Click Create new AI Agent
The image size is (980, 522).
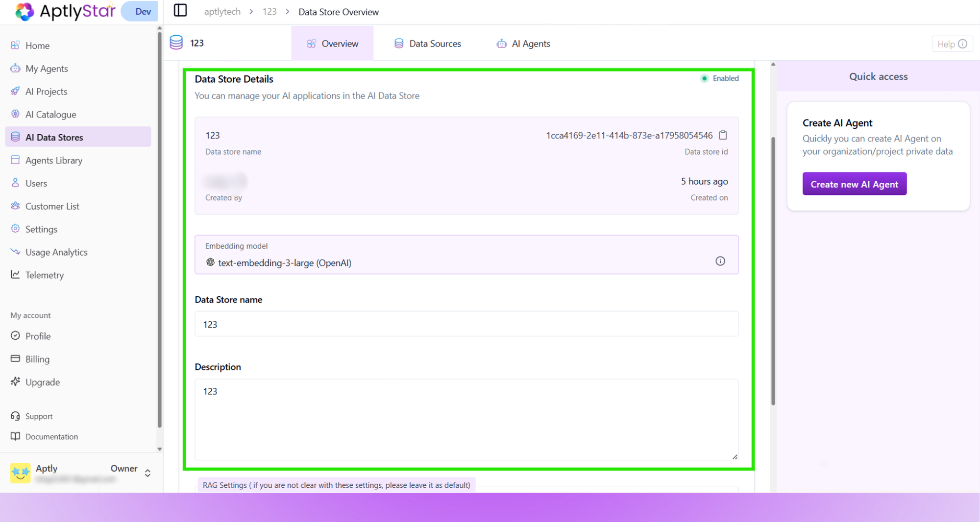tap(854, 184)
